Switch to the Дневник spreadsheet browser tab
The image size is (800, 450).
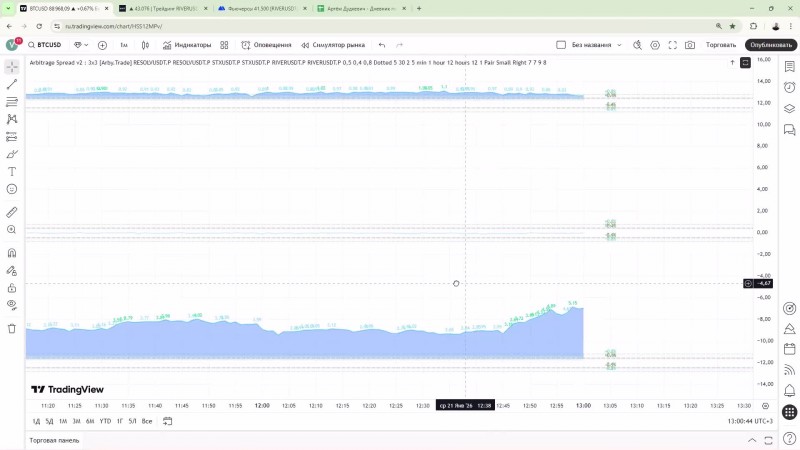[362, 9]
